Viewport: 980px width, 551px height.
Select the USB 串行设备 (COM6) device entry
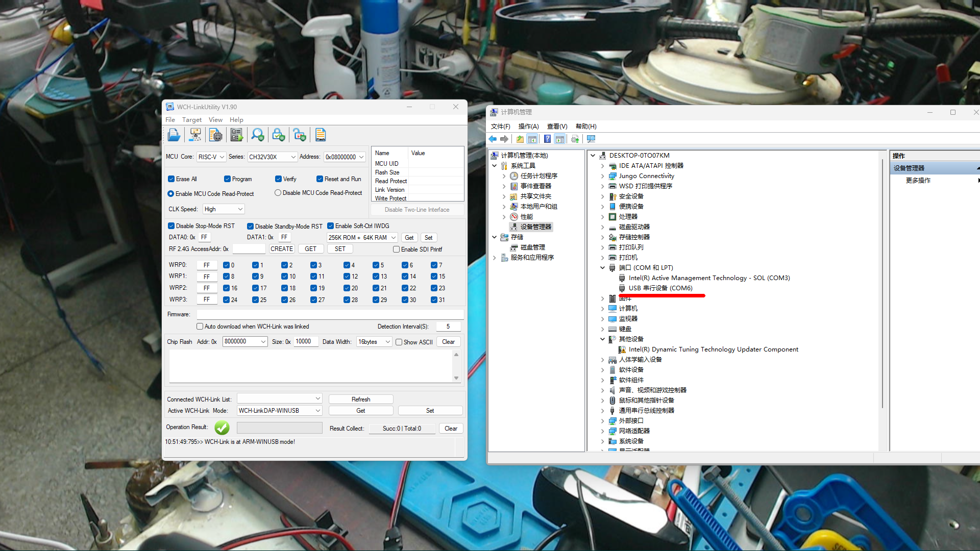pyautogui.click(x=660, y=288)
